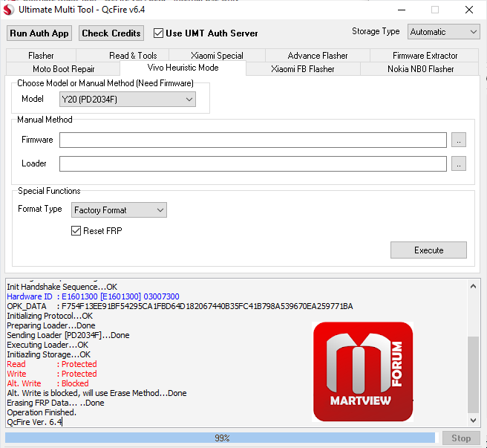Open the Firmware Extractor tab
Image resolution: width=487 pixels, height=448 pixels.
tap(425, 56)
